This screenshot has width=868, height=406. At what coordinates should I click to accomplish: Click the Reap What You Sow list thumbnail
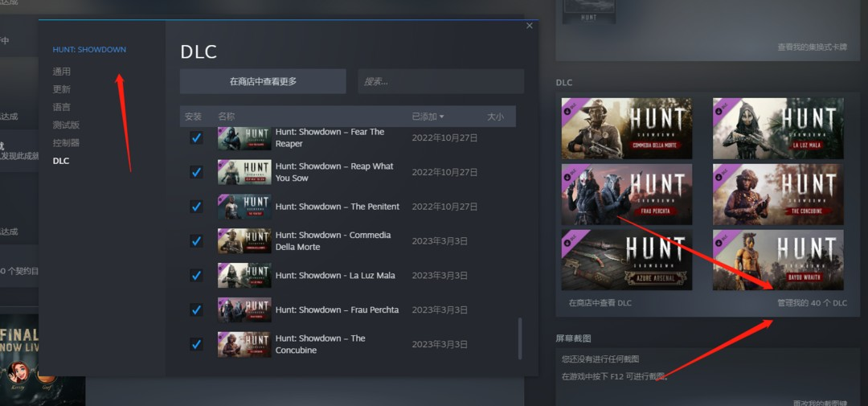point(244,172)
